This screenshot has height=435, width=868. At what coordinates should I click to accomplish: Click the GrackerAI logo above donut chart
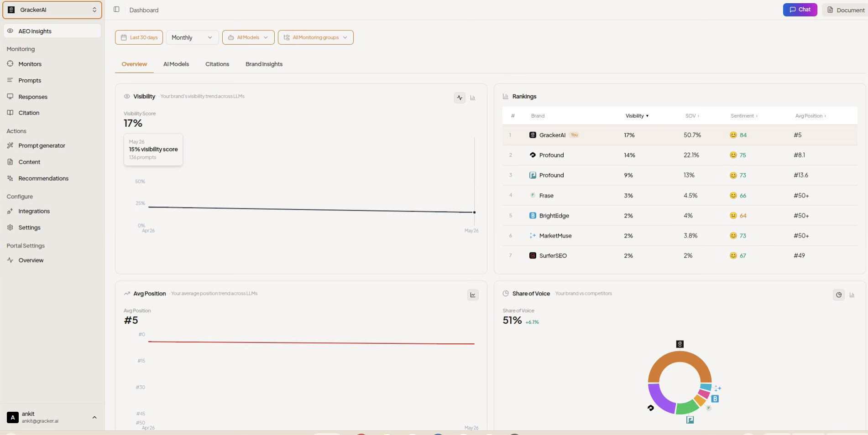(x=680, y=344)
